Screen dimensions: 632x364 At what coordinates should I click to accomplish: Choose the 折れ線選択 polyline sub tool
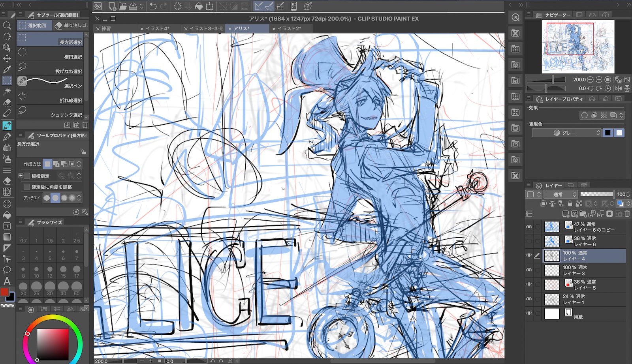[x=50, y=98]
